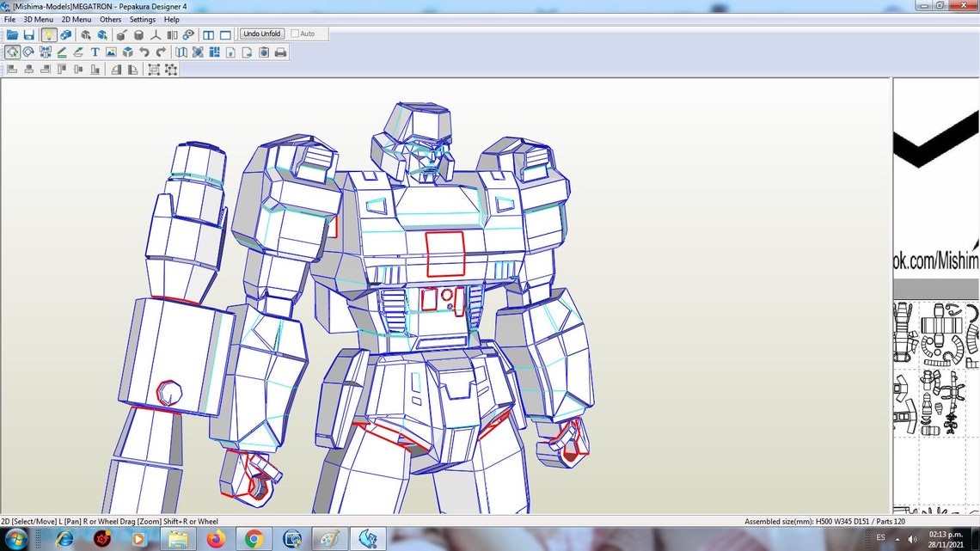Launch Google Chrome from the taskbar
This screenshot has height=551, width=980.
(x=254, y=539)
